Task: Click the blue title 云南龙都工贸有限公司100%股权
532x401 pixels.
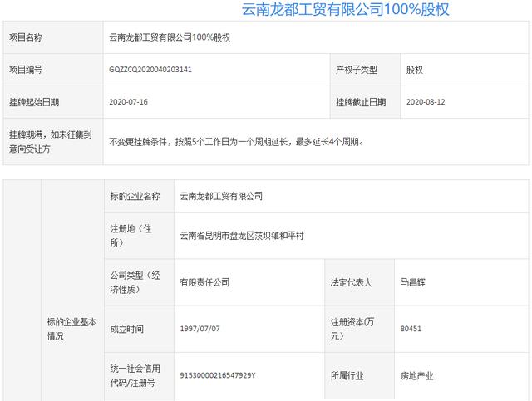Action: coord(346,9)
